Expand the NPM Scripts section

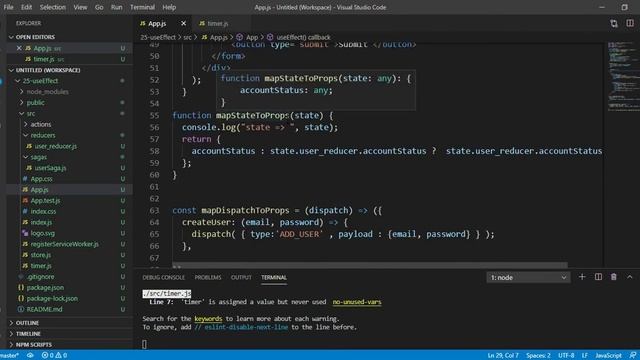pyautogui.click(x=33, y=344)
